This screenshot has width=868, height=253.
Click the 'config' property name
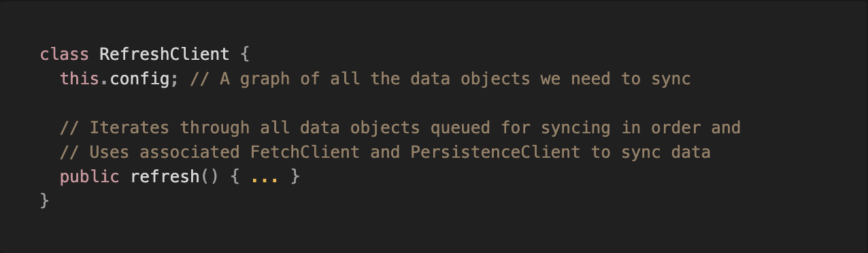[139, 78]
